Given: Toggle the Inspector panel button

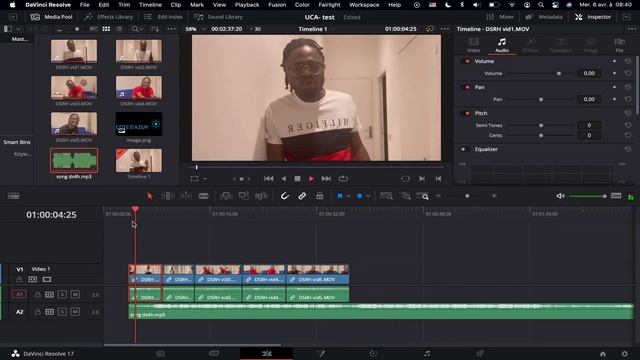Looking at the screenshot, I should tap(593, 17).
